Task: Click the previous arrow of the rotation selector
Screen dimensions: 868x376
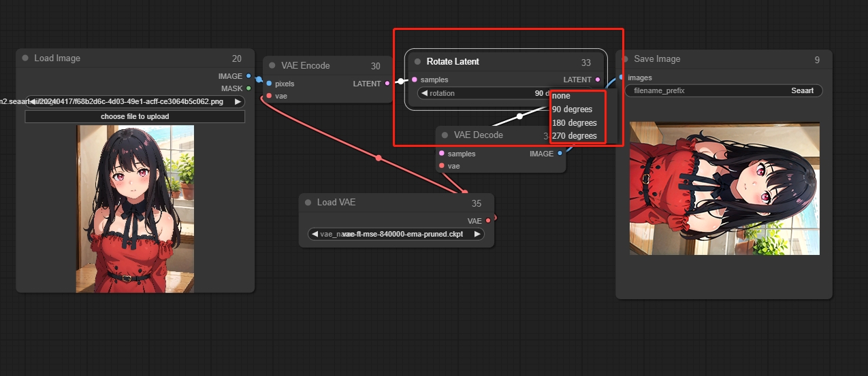Action: (x=424, y=93)
